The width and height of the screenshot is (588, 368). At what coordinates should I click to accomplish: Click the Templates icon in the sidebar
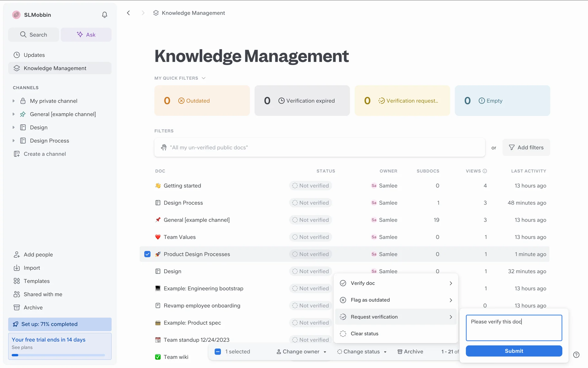coord(17,281)
